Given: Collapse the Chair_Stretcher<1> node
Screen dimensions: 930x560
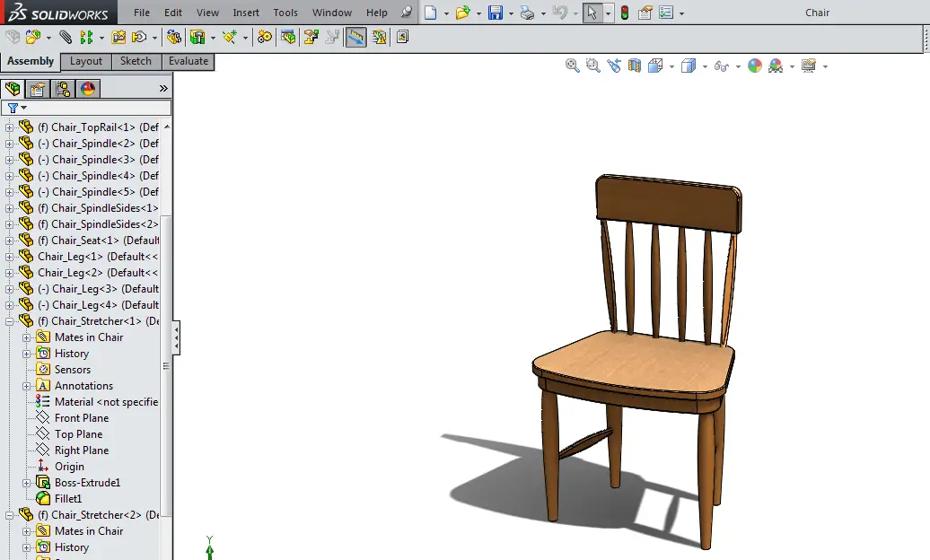Looking at the screenshot, I should point(9,321).
